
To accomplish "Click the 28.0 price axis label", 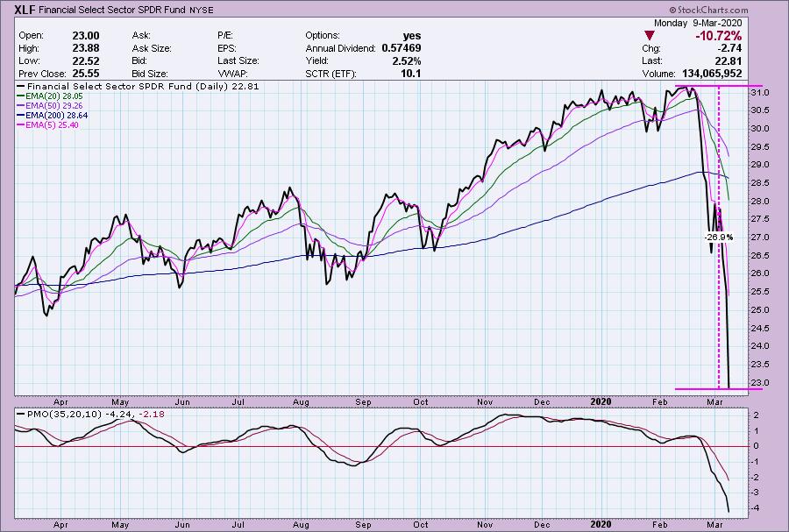I will click(760, 201).
